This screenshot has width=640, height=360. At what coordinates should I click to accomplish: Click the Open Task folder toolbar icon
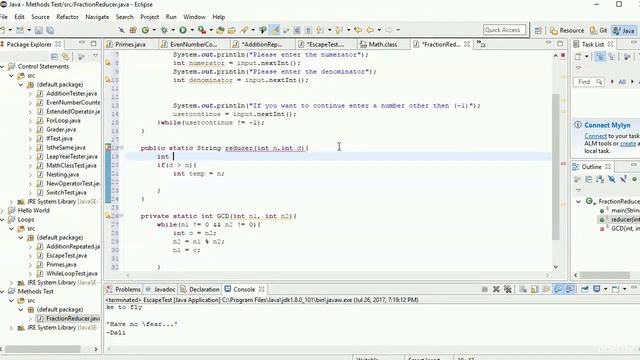point(232,30)
